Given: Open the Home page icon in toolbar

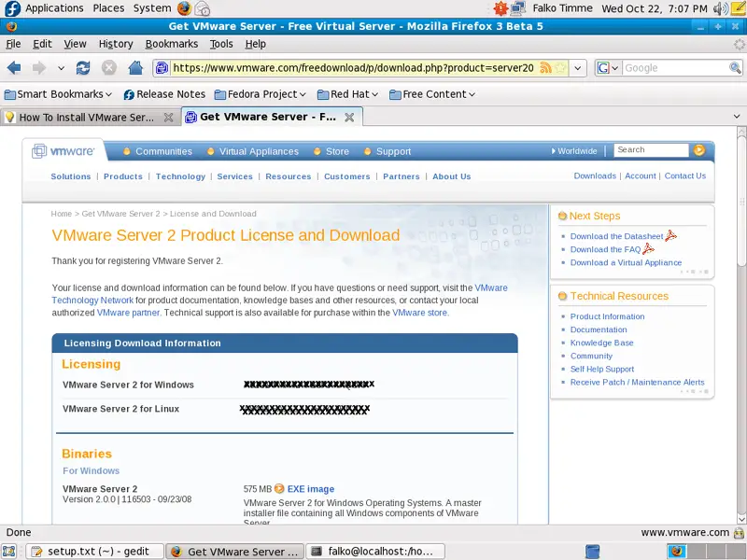Looking at the screenshot, I should point(135,68).
